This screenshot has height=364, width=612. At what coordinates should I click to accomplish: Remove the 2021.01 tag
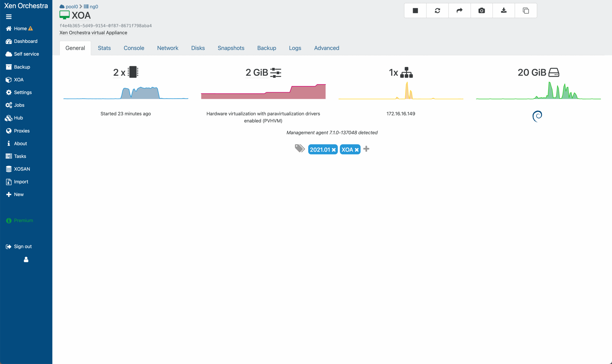(334, 150)
